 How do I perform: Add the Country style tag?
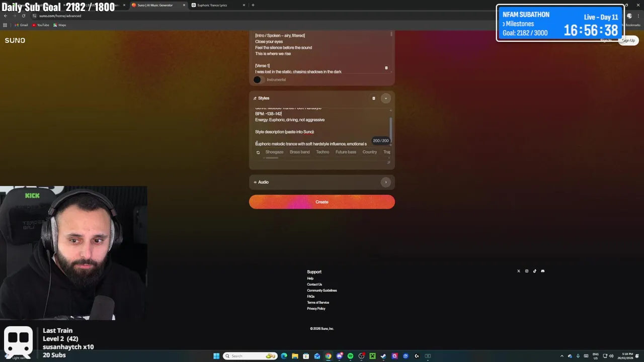(x=370, y=152)
